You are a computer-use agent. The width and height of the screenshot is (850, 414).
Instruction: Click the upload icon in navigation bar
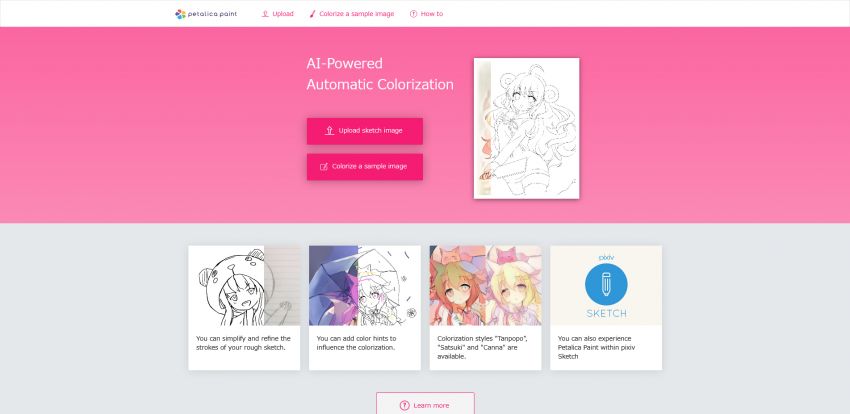point(265,14)
